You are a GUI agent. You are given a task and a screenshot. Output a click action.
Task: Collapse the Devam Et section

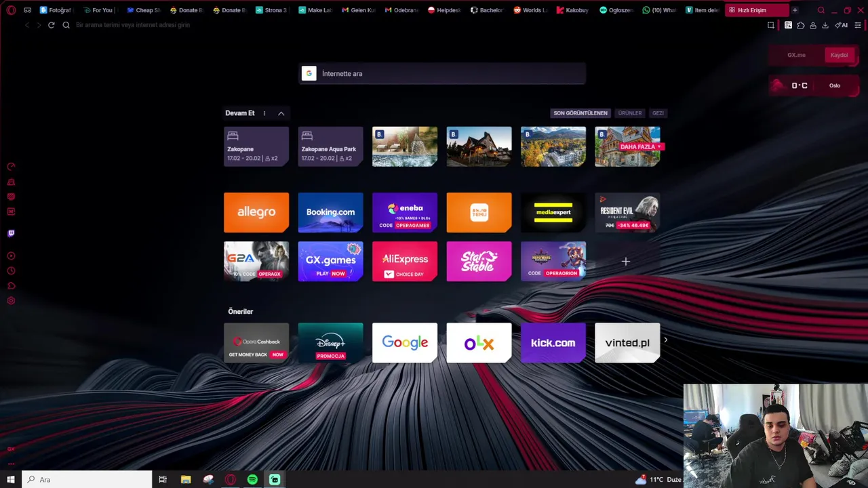pyautogui.click(x=281, y=113)
